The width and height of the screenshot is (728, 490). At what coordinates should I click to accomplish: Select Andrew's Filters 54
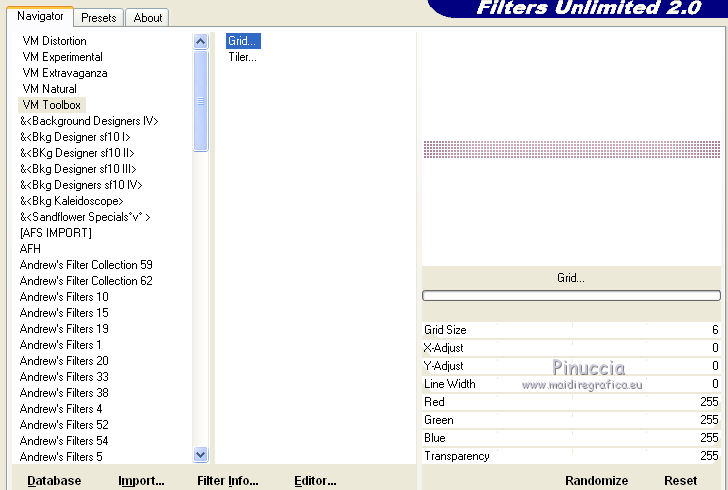[64, 441]
